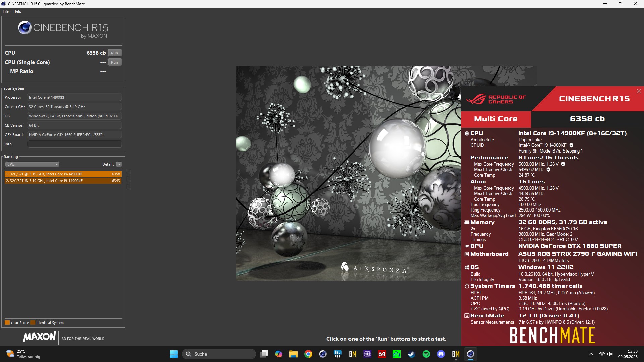
Task: Click the CPU chip icon in BenchMate panel
Action: pos(467,133)
